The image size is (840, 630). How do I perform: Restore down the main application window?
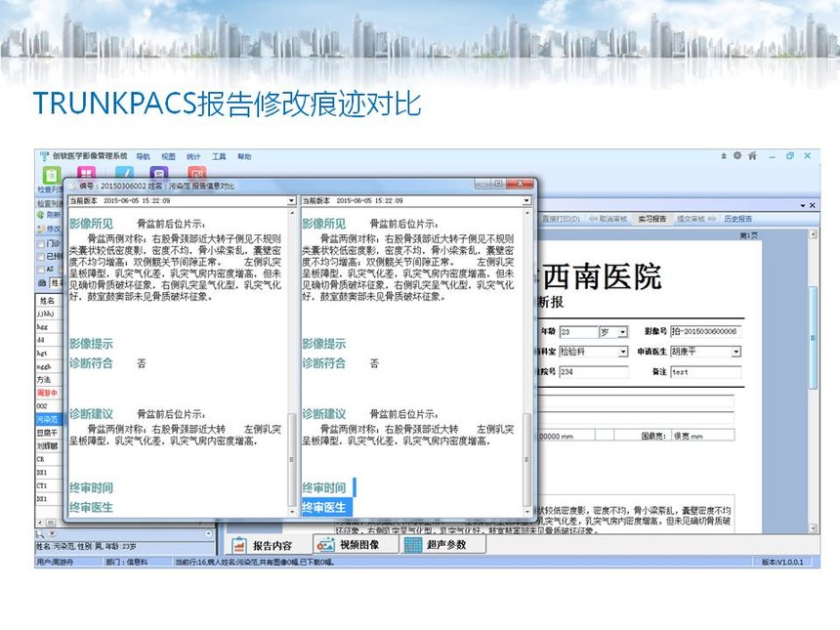pos(789,156)
